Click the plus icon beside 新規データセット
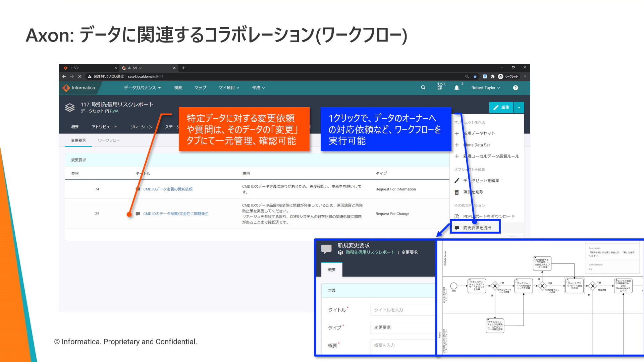This screenshot has width=644, height=362. click(457, 133)
